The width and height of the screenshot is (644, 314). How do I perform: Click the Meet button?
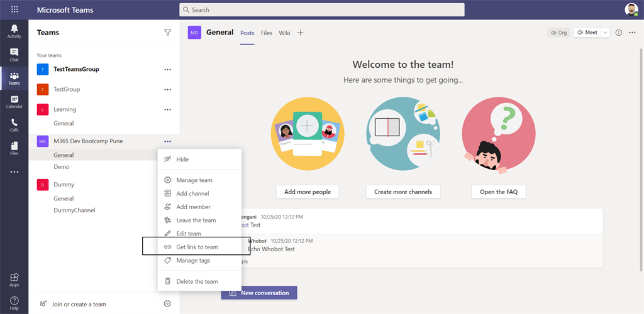[587, 33]
